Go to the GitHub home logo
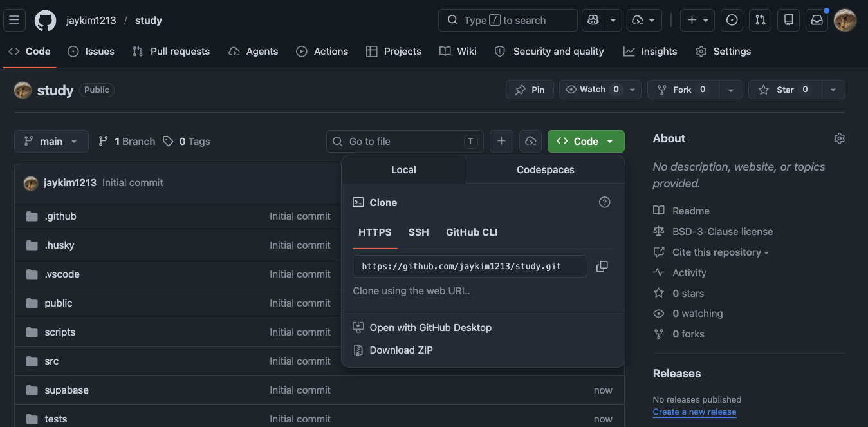 tap(45, 21)
